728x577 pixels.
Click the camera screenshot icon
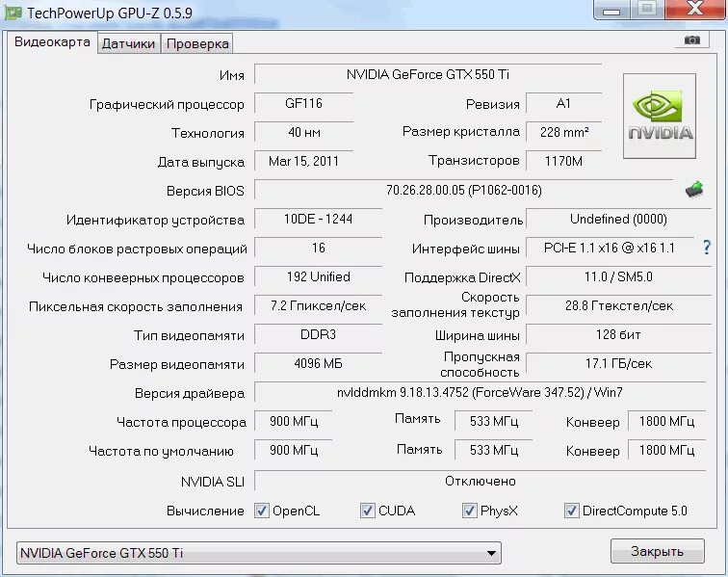(691, 40)
